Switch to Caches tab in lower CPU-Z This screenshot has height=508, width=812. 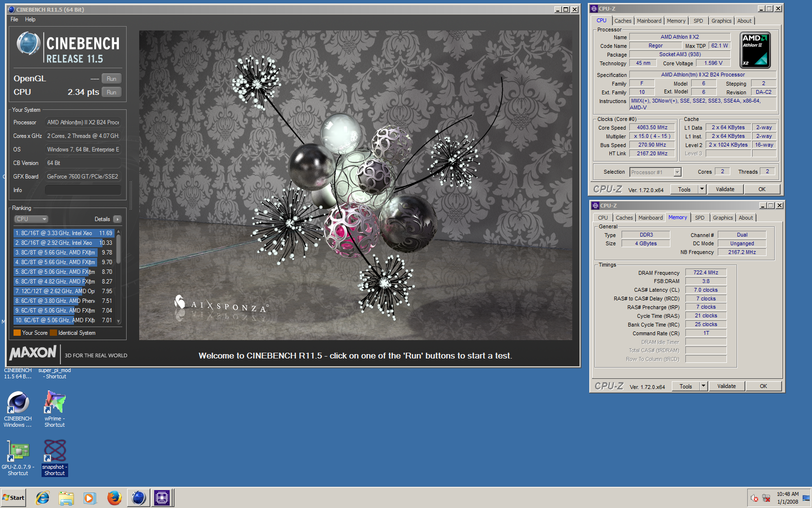tap(624, 218)
